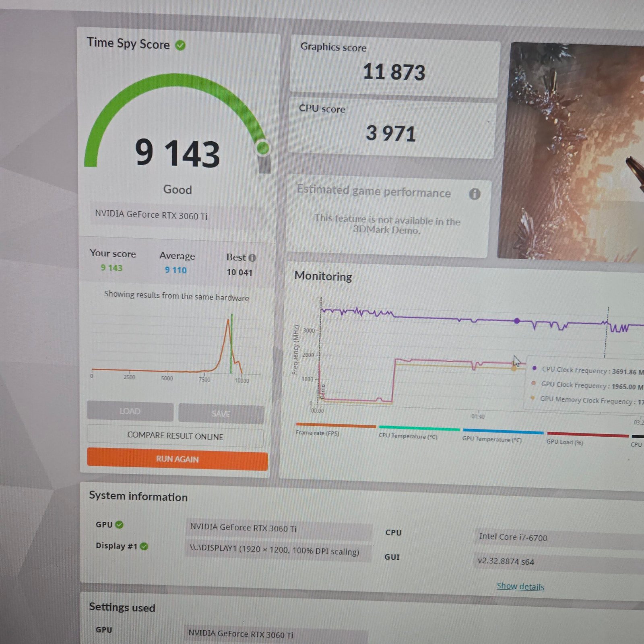Click the Monitoring heading

click(x=323, y=276)
